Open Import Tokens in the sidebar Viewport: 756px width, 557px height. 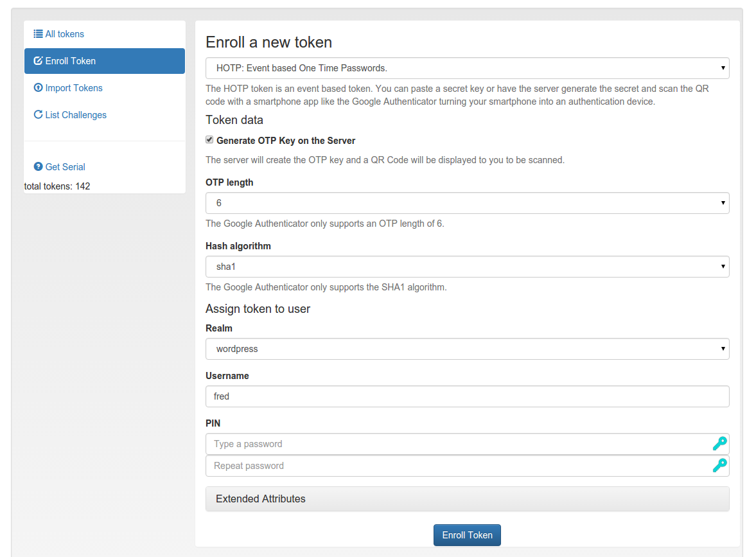pos(105,88)
